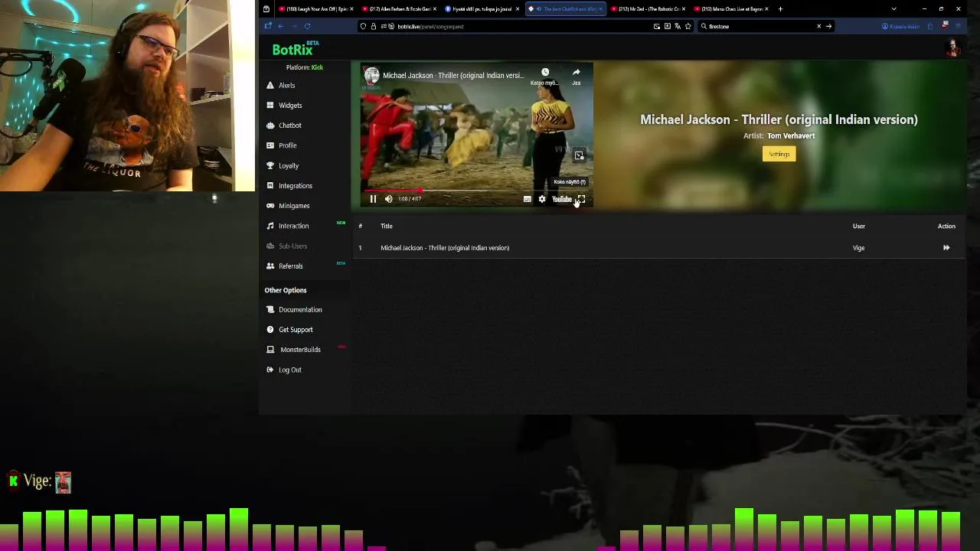
Task: Click the translate page icon
Action: [678, 26]
